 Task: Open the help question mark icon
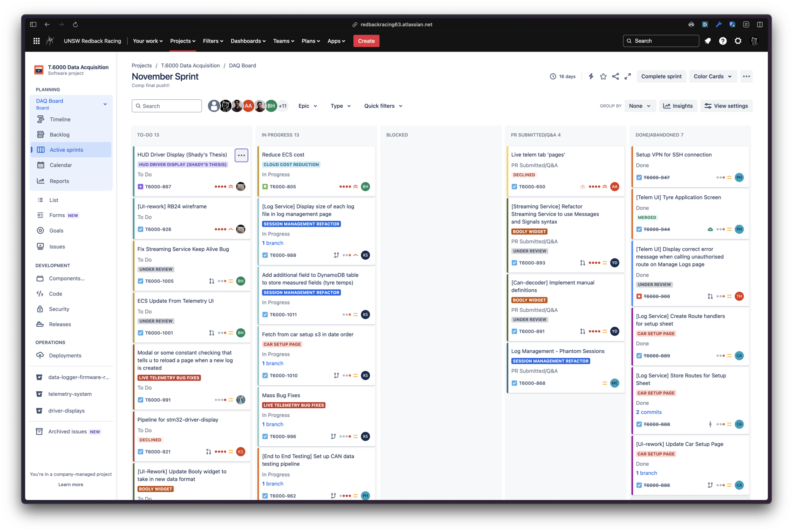723,41
